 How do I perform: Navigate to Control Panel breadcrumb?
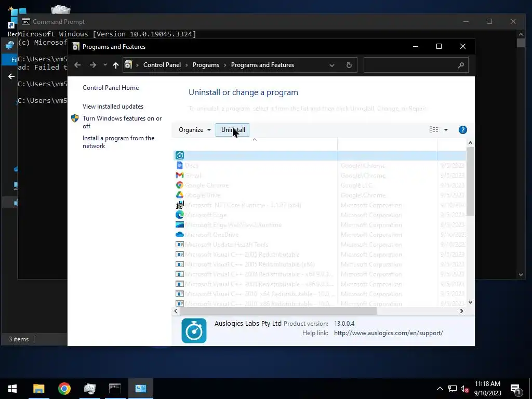pos(162,65)
